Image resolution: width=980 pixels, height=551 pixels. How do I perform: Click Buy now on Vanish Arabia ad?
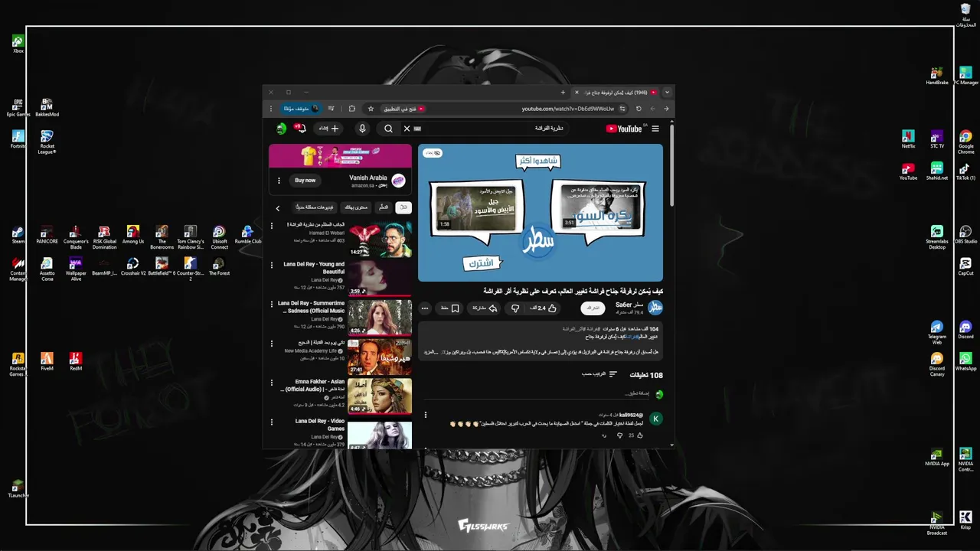(305, 181)
